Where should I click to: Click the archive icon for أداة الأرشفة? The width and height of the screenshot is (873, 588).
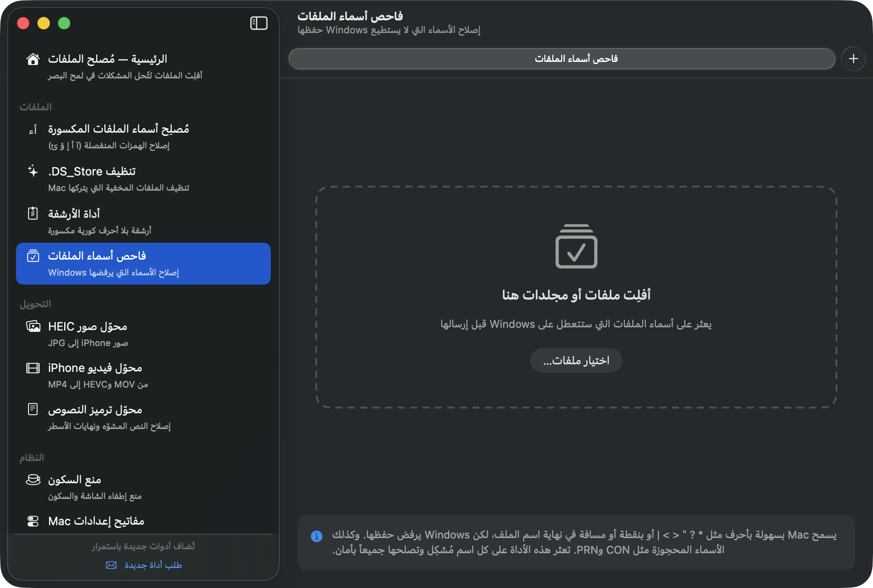(x=33, y=213)
